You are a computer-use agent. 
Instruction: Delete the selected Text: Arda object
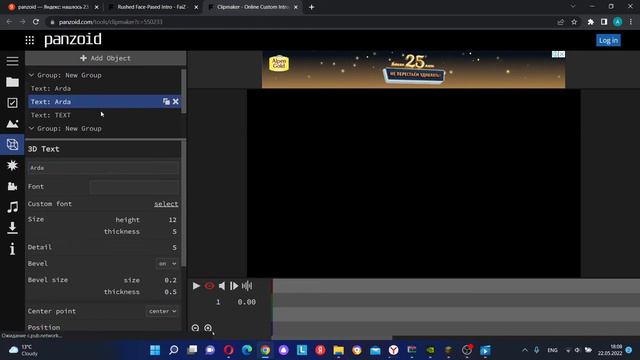tap(176, 102)
